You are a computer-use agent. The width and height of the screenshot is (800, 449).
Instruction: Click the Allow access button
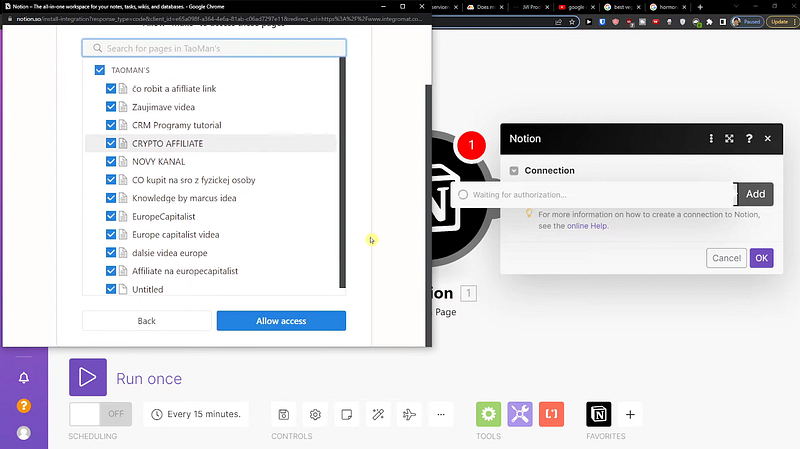281,321
